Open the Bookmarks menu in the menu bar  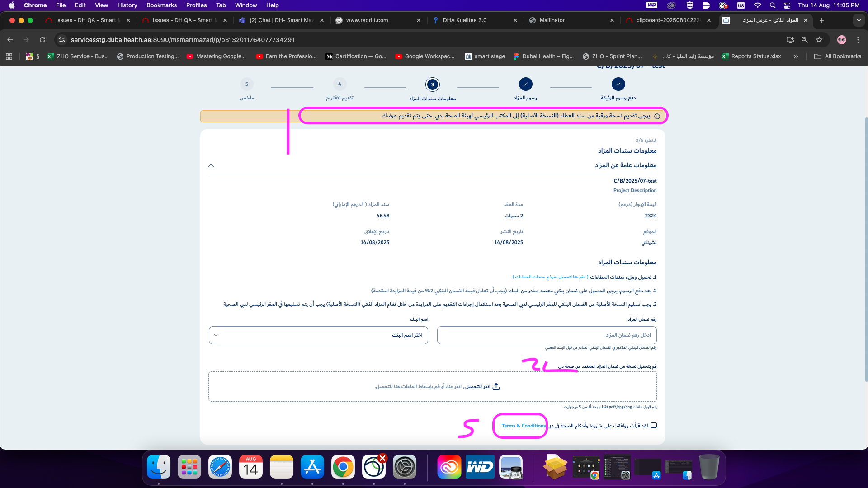point(161,5)
